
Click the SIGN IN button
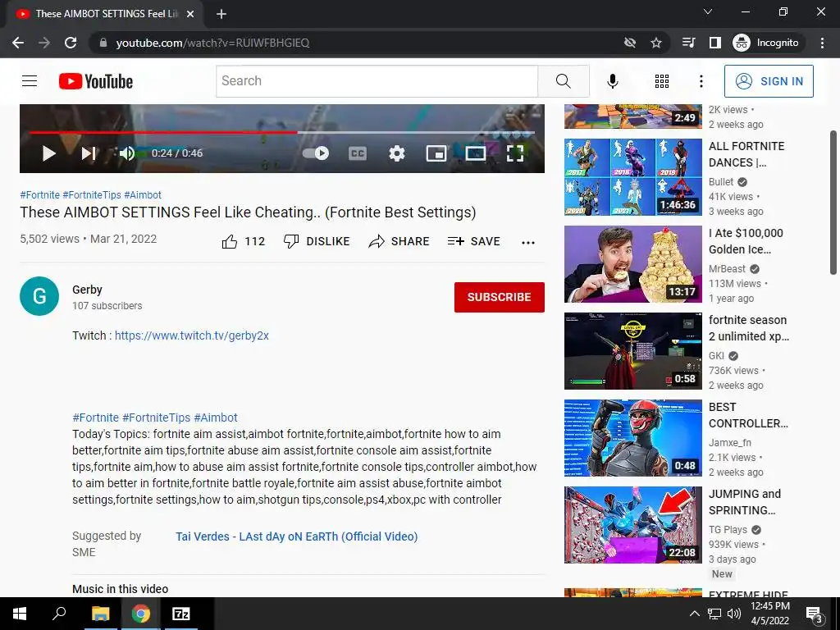pos(769,81)
